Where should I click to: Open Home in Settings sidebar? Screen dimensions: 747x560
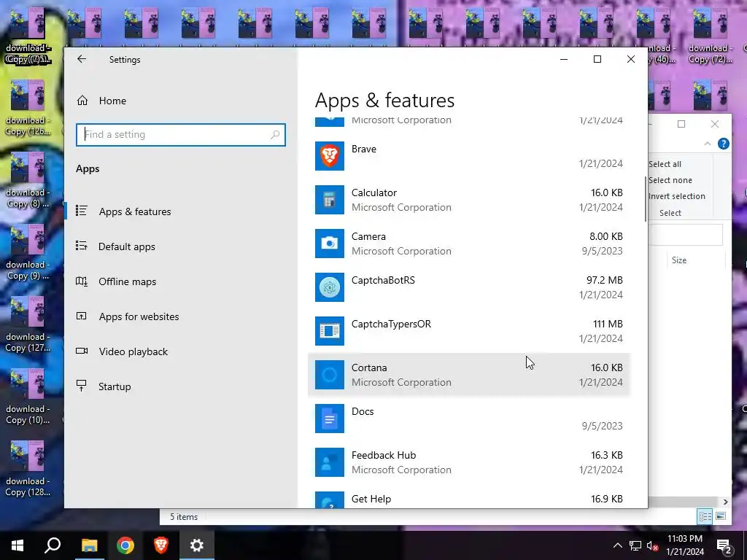[x=112, y=101]
